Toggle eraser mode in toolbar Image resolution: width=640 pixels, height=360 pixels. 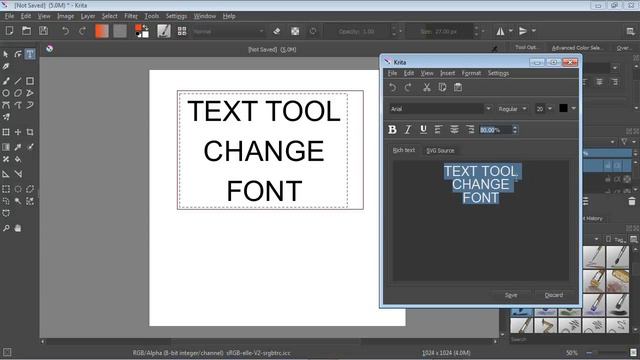276,31
